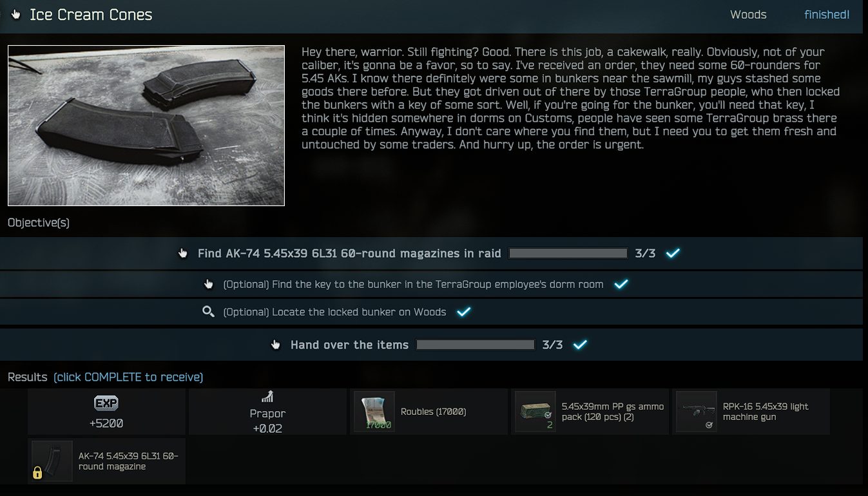This screenshot has height=496, width=868.
Task: Click the hand icon beside Find AK-74 magazines objective
Action: (x=183, y=253)
